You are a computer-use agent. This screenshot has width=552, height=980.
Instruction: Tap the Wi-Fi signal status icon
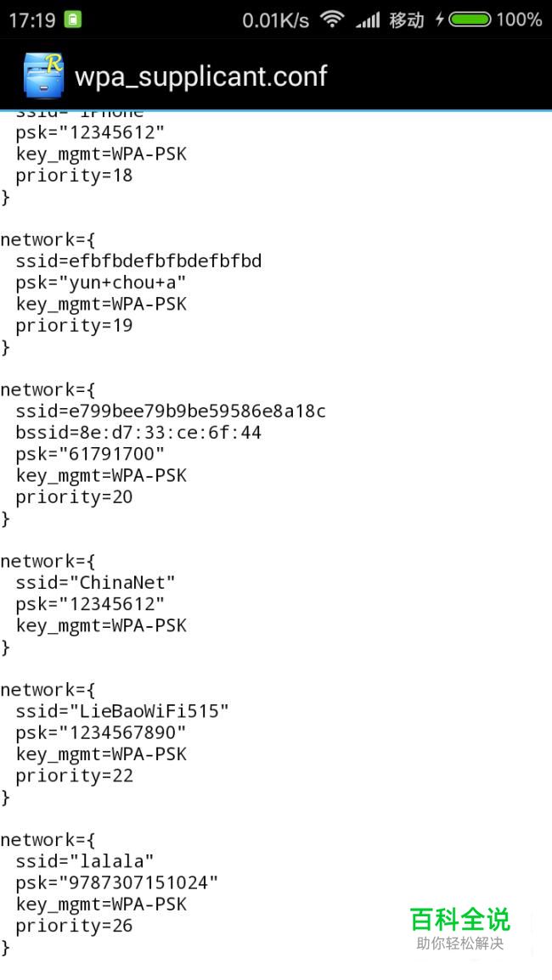coord(332,20)
